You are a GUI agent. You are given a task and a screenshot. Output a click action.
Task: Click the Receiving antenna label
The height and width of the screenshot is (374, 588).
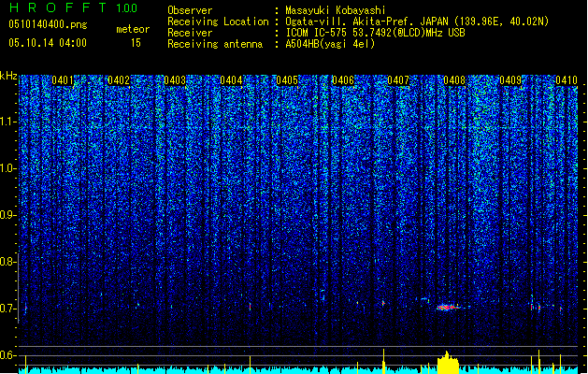tap(215, 44)
